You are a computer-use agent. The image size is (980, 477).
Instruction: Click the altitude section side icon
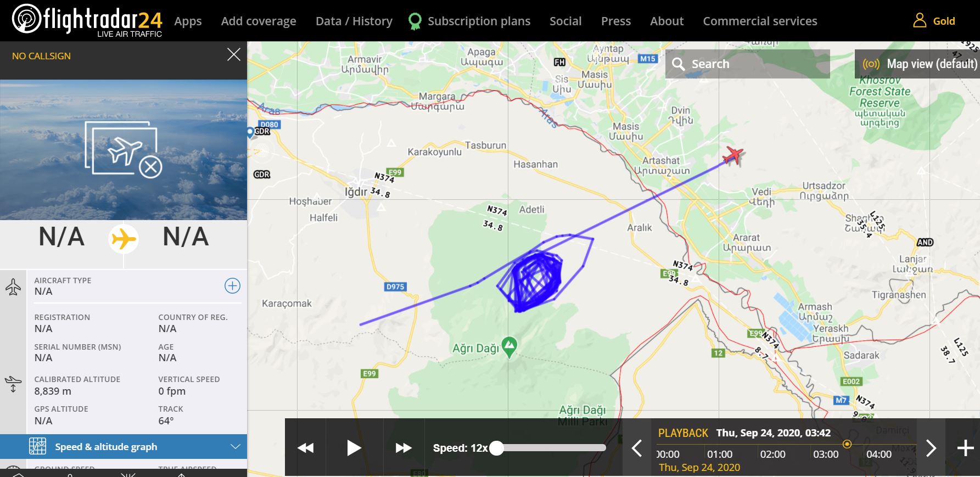tap(13, 384)
